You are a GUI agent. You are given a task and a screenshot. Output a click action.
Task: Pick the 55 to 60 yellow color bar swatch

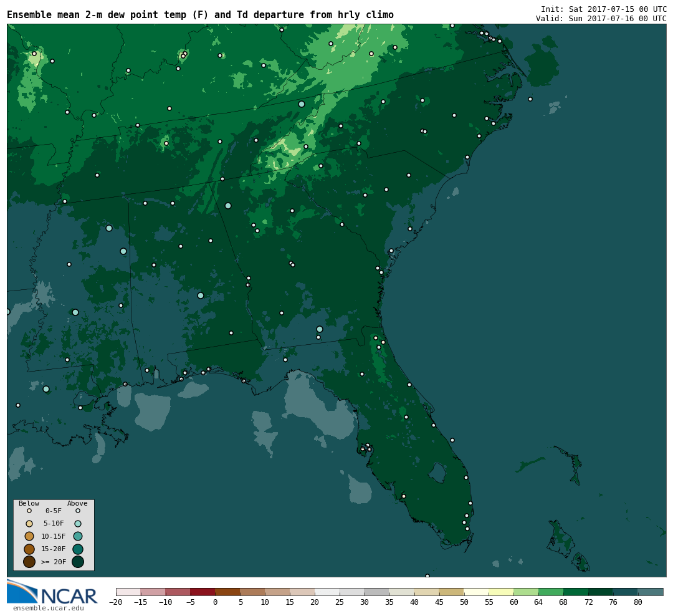pyautogui.click(x=502, y=592)
